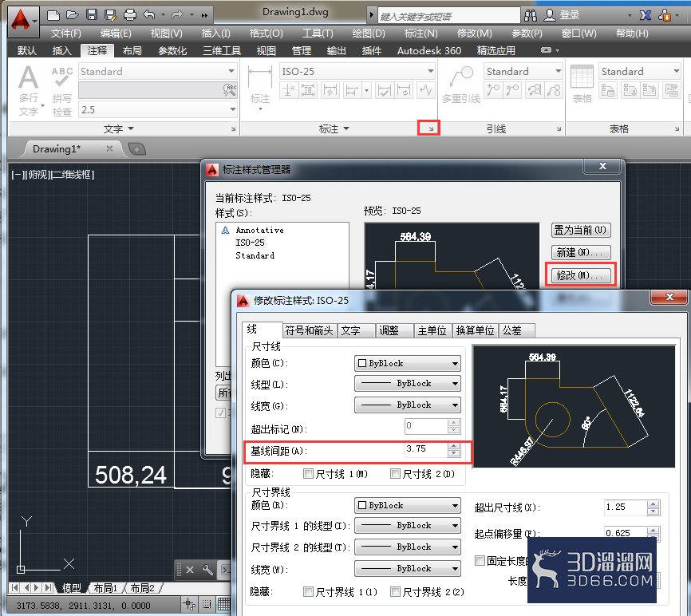Check the 尺寸界线 1(1) suppress box
691x616 pixels.
point(308,591)
